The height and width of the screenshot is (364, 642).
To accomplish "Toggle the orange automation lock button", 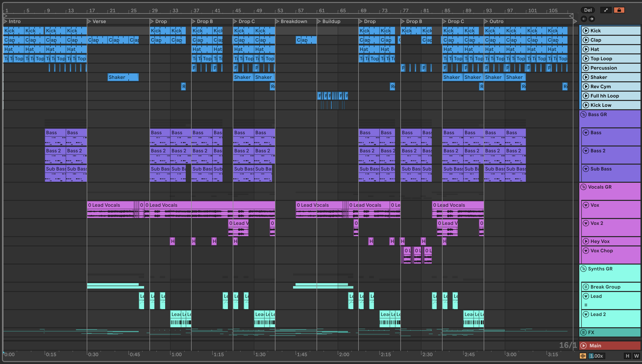I will [619, 10].
